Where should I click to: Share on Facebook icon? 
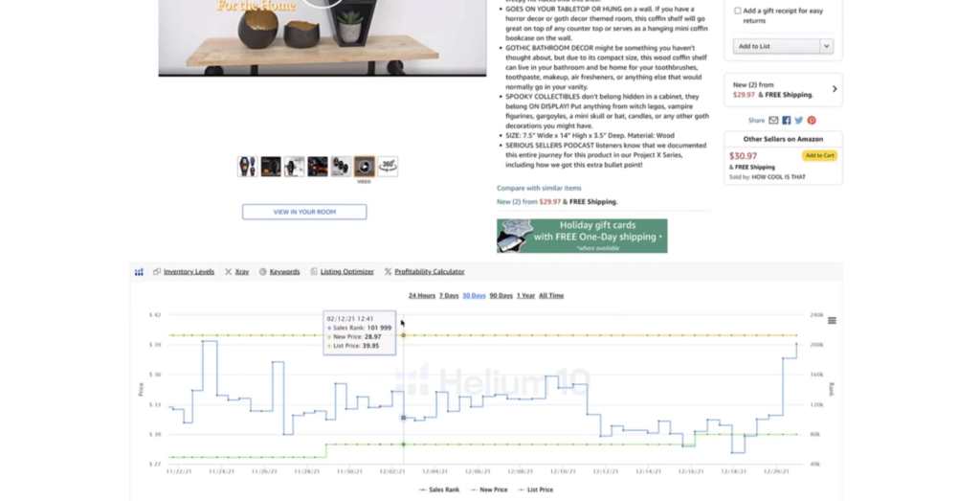click(787, 120)
